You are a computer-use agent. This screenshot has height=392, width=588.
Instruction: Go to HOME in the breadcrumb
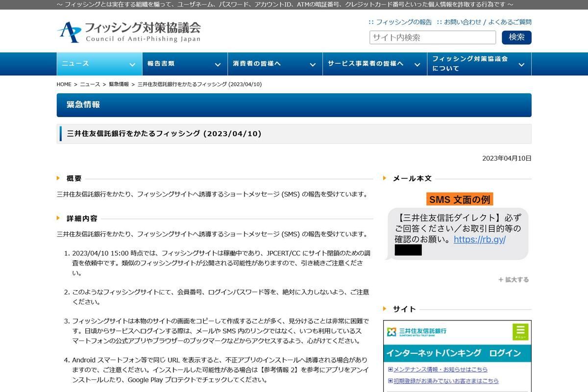pos(64,84)
